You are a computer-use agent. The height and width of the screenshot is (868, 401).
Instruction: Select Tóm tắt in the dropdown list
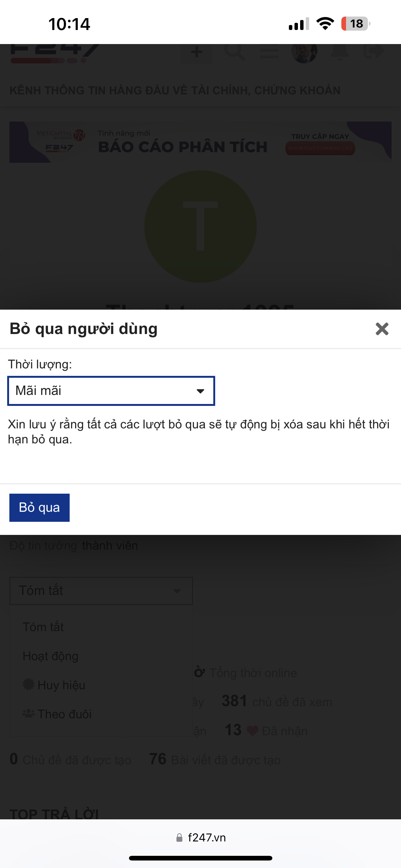click(x=43, y=627)
